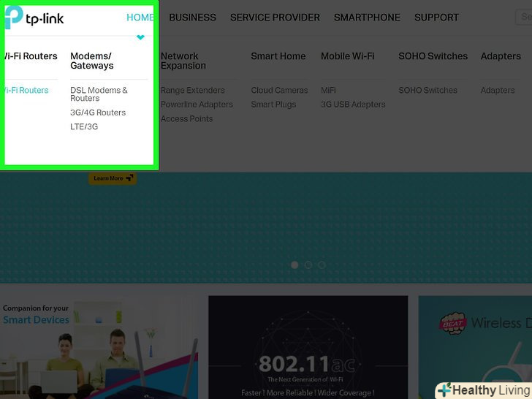Open the LTE/3G link
The image size is (532, 399).
click(x=84, y=127)
